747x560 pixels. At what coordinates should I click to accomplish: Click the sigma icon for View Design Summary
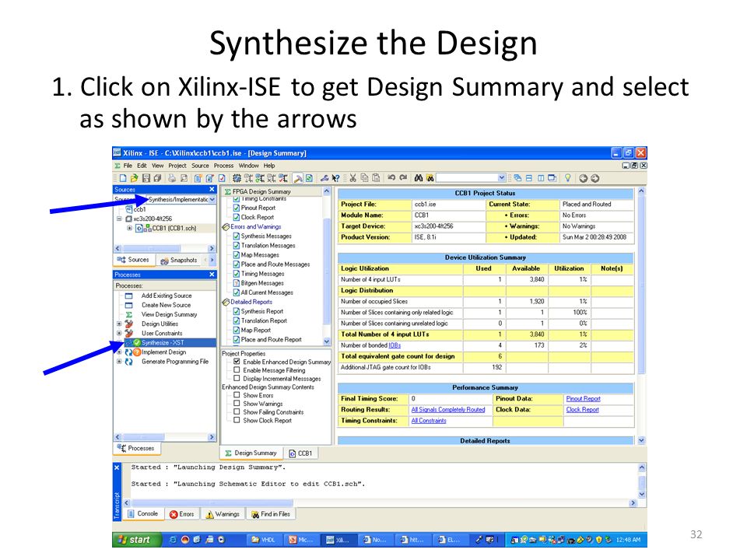(128, 315)
